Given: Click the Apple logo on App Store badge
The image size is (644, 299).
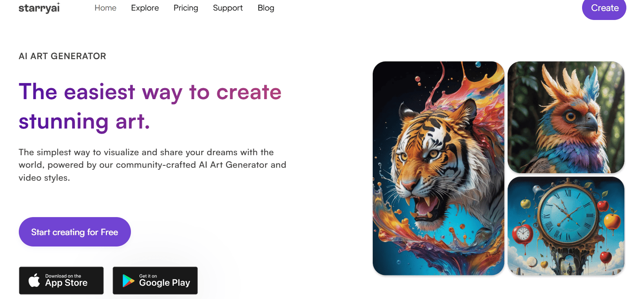Looking at the screenshot, I should point(34,280).
